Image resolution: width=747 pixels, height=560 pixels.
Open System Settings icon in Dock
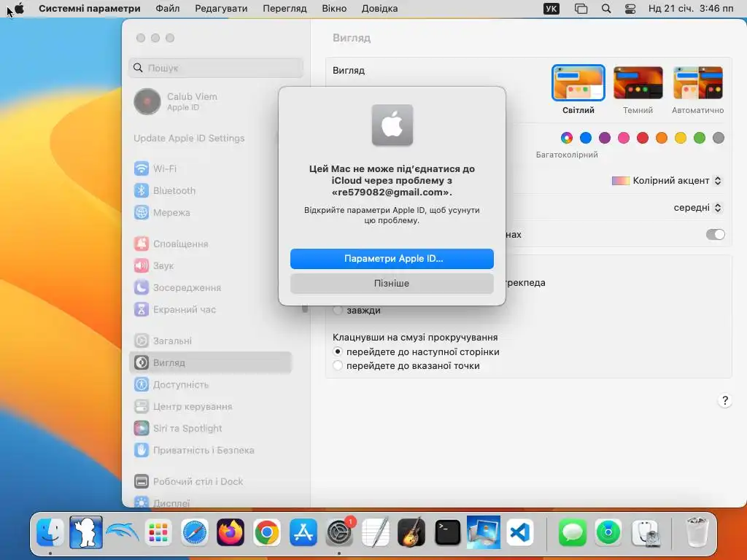(339, 532)
